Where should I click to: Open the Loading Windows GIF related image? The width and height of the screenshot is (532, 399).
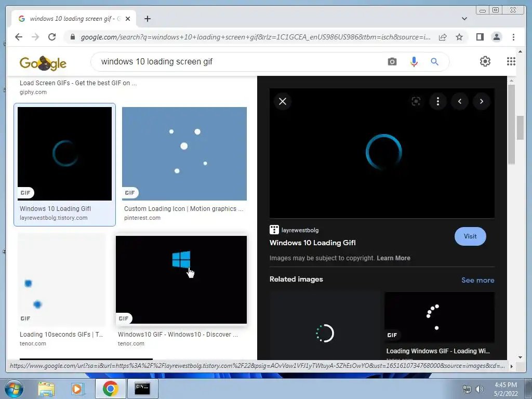click(x=439, y=317)
